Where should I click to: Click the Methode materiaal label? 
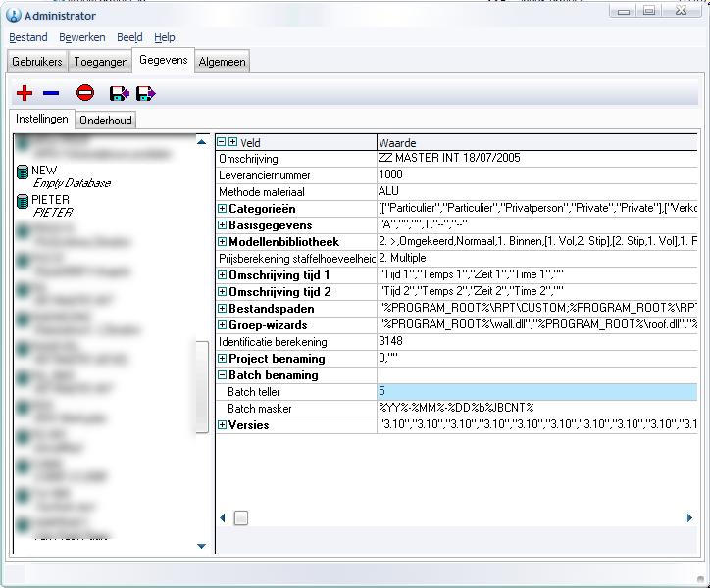(x=262, y=192)
